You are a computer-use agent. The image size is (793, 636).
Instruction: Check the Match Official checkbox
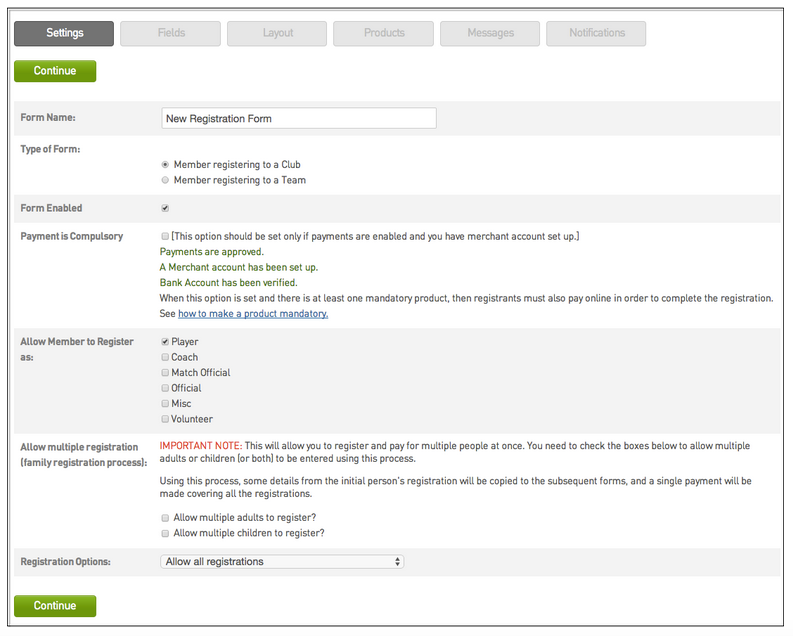pyautogui.click(x=165, y=373)
